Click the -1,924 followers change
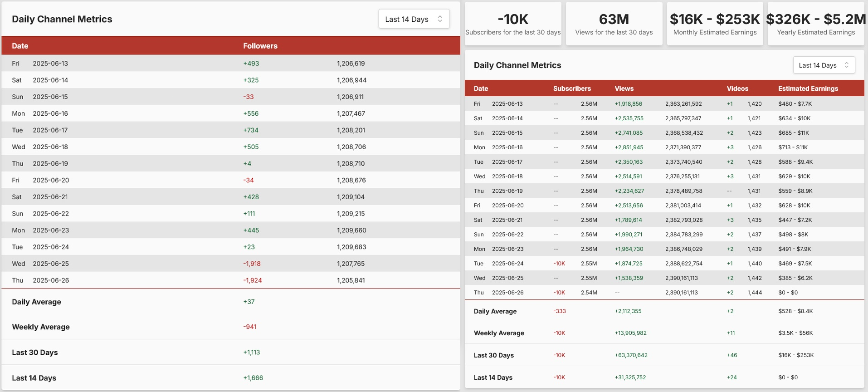Screen dimensions: 868x392 coord(253,280)
